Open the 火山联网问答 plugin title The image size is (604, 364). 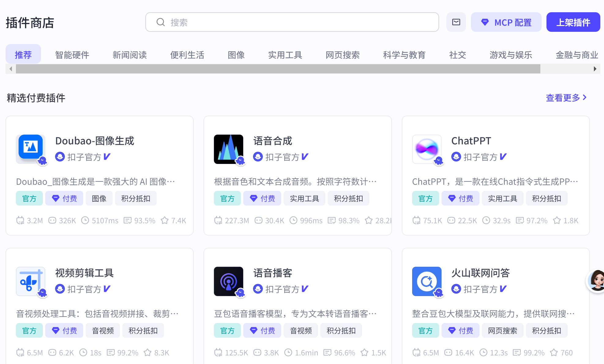(481, 273)
